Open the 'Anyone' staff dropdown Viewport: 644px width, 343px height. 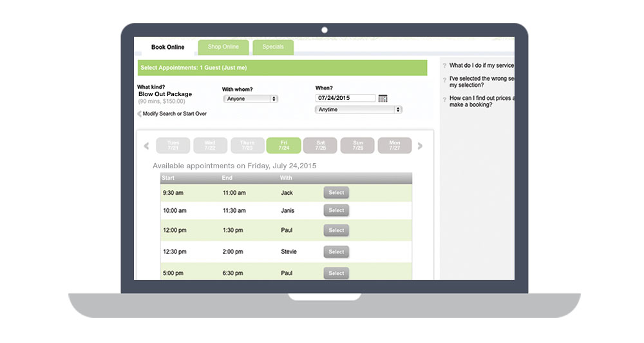(251, 99)
